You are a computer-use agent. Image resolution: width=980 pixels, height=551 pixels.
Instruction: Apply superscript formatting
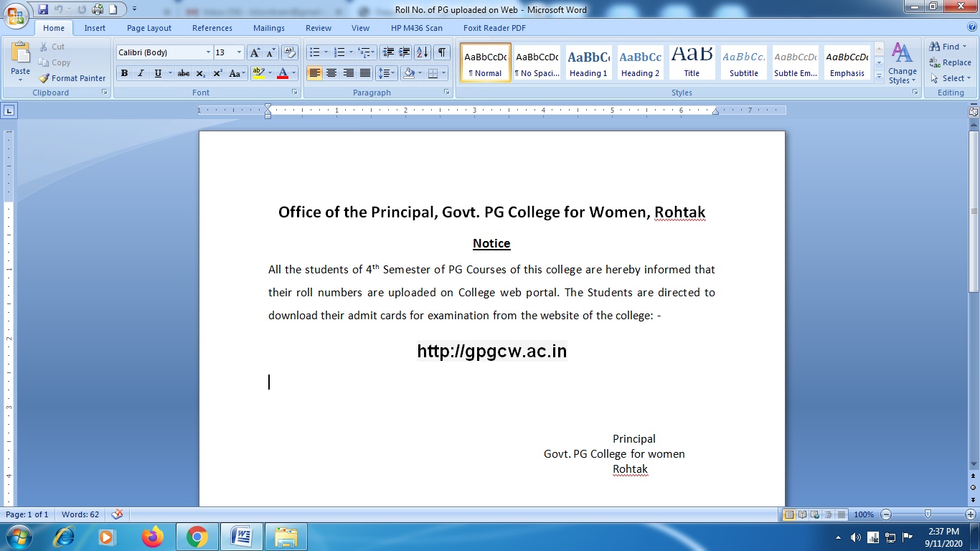217,73
